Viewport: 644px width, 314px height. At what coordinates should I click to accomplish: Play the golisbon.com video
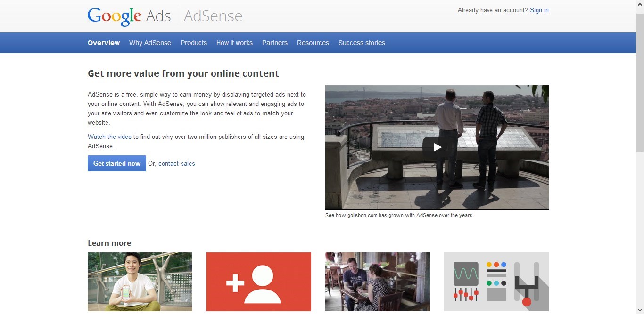[x=437, y=147]
